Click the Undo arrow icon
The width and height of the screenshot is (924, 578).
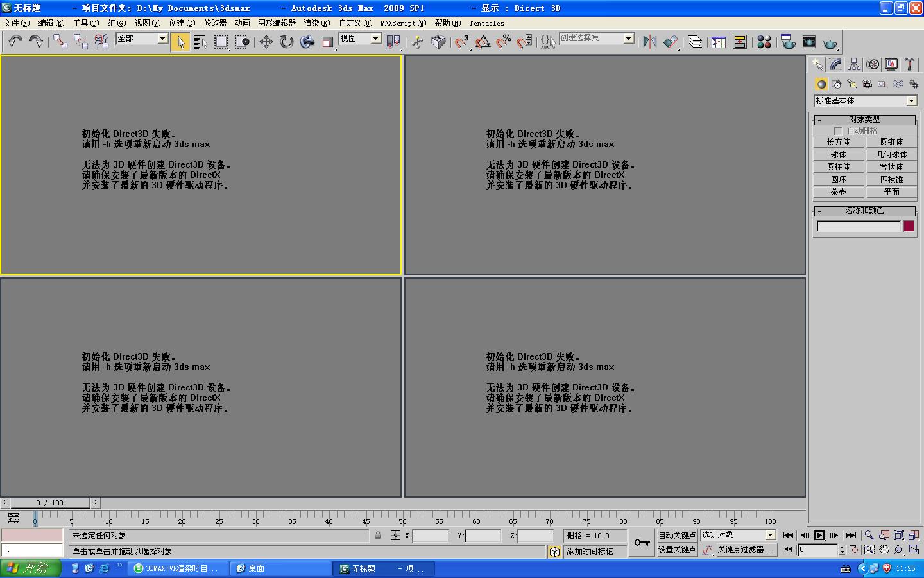(x=15, y=42)
